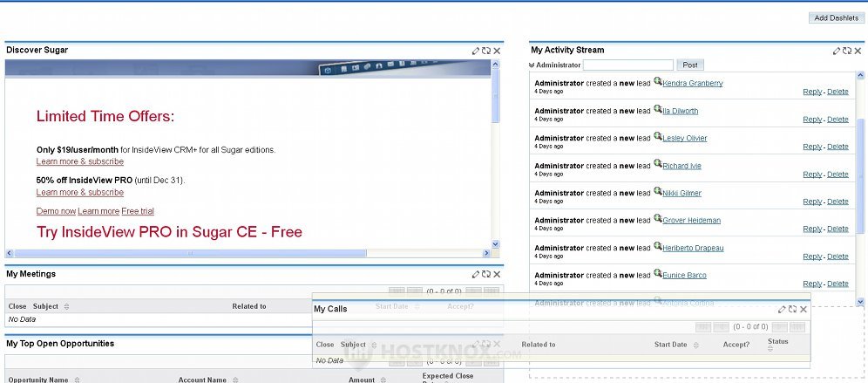Screen dimensions: 868x383
Task: Click the lead icon beside Ila Dilworth
Action: [657, 109]
